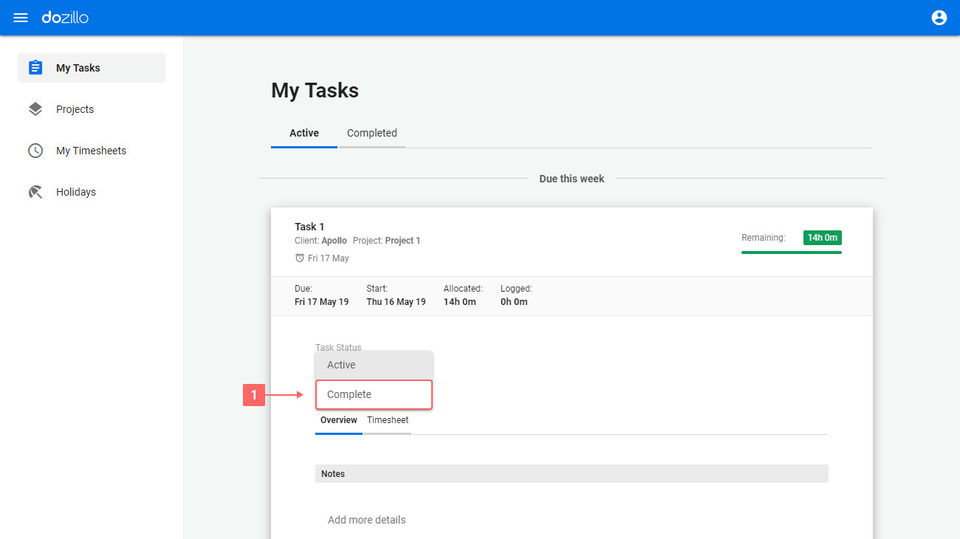
Task: Go to Projects in sidebar
Action: (75, 109)
